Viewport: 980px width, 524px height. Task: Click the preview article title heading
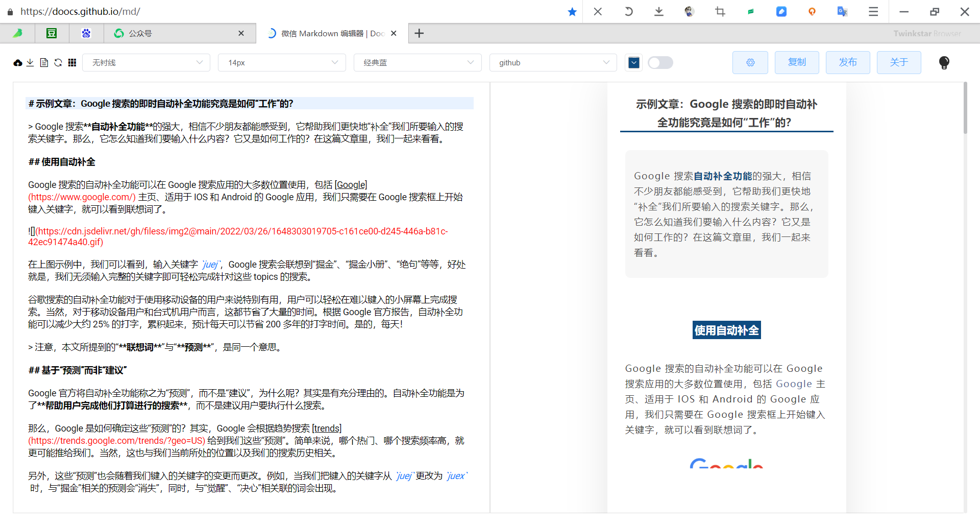(726, 113)
